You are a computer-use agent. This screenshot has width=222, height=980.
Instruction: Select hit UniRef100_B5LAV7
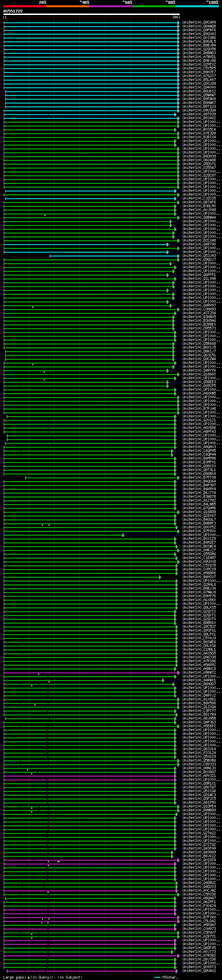click(x=199, y=80)
